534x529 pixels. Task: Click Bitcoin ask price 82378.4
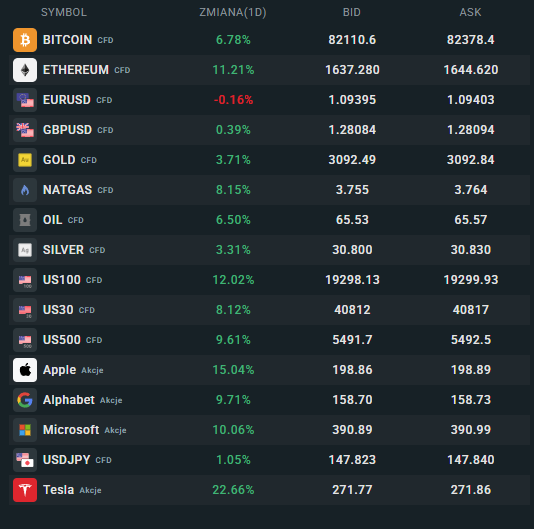click(471, 40)
